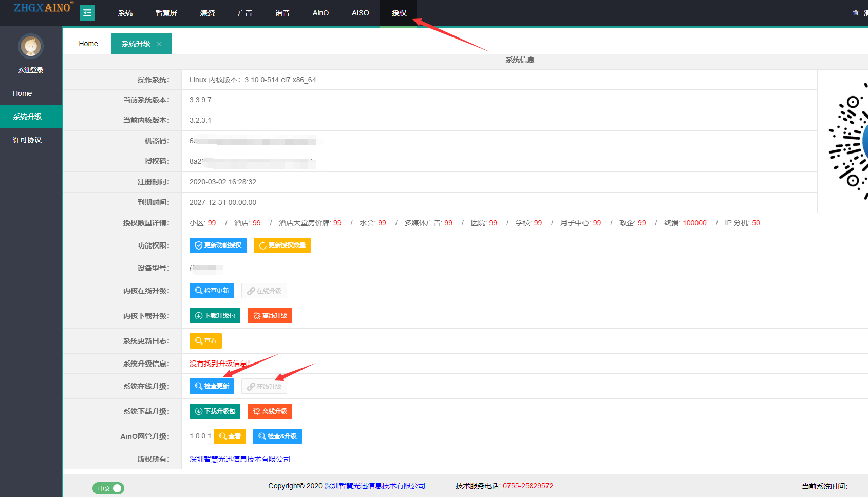Collapse the sidebar with the hamburger icon

click(87, 13)
